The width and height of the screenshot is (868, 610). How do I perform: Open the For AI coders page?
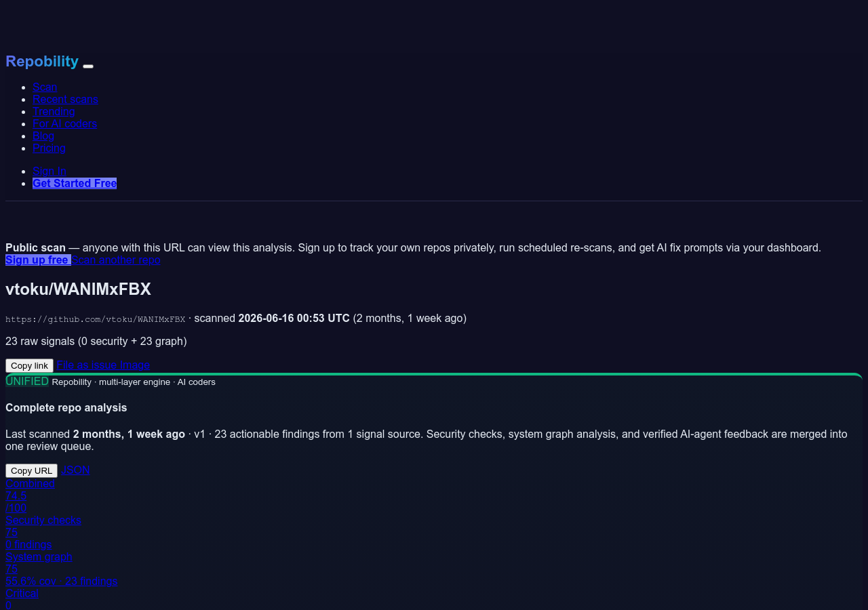pyautogui.click(x=64, y=123)
